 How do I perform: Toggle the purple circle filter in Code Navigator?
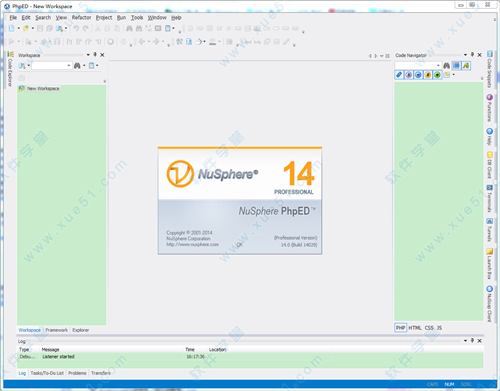coord(409,75)
